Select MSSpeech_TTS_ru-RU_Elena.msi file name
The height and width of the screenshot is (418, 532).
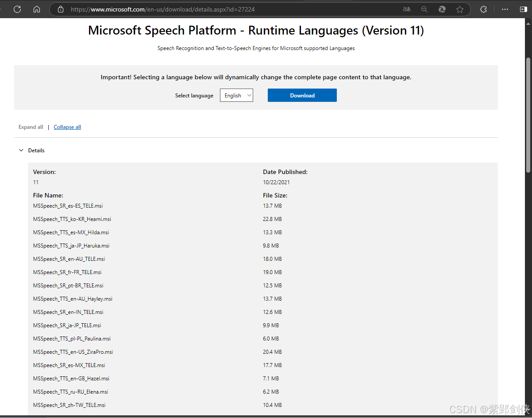tap(70, 392)
